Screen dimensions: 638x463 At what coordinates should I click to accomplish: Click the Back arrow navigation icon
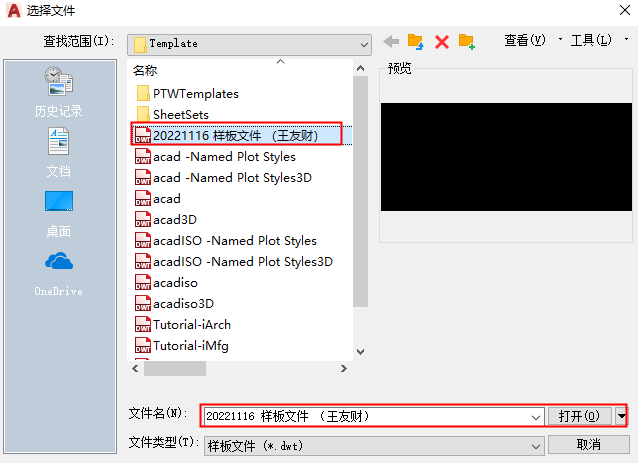(x=391, y=42)
